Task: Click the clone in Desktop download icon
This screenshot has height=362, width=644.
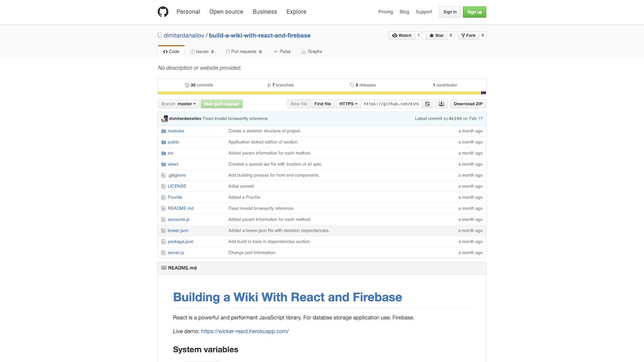Action: click(x=441, y=104)
